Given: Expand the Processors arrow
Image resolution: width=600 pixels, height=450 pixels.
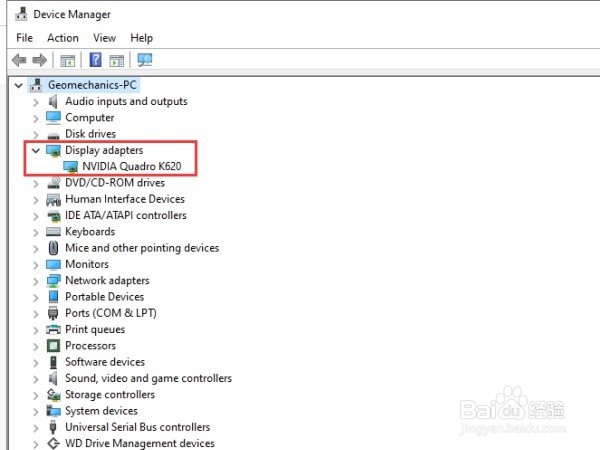Looking at the screenshot, I should (36, 347).
